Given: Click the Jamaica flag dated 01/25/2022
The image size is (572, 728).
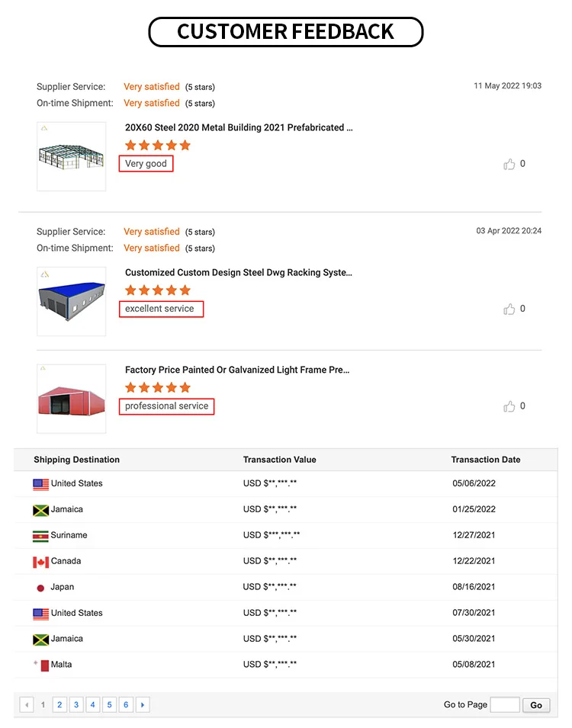Looking at the screenshot, I should point(40,510).
